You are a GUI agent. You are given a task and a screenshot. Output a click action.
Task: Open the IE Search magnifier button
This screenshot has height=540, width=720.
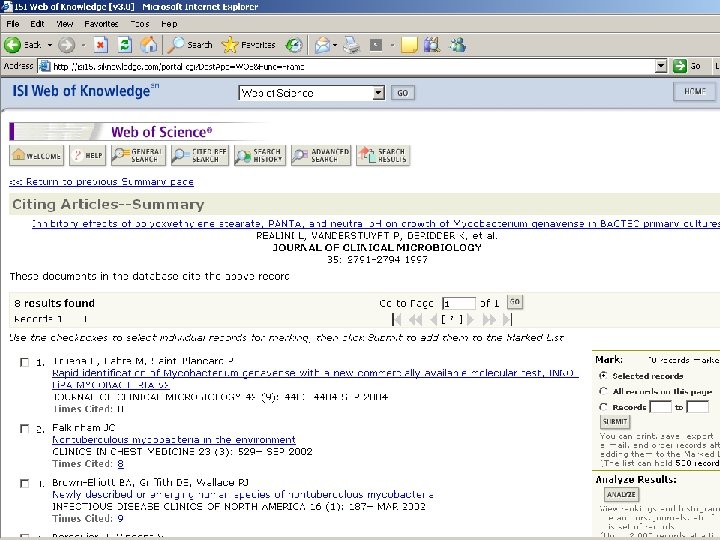pos(189,45)
